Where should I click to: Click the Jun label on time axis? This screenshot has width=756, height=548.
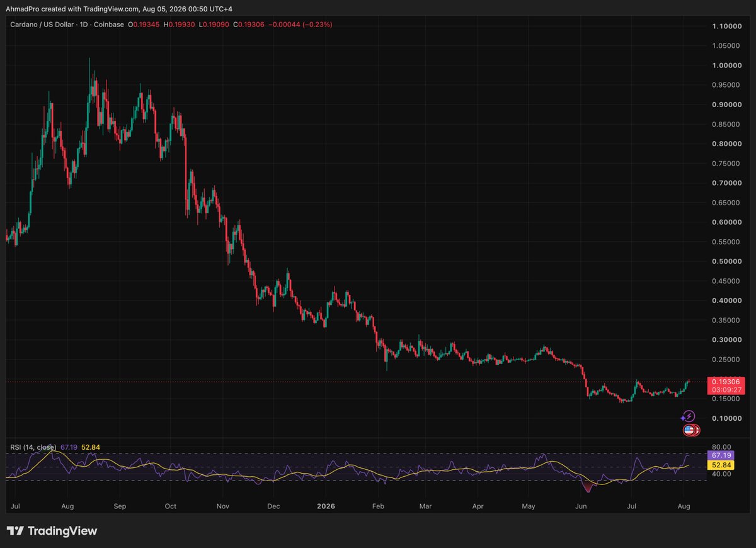(x=581, y=506)
